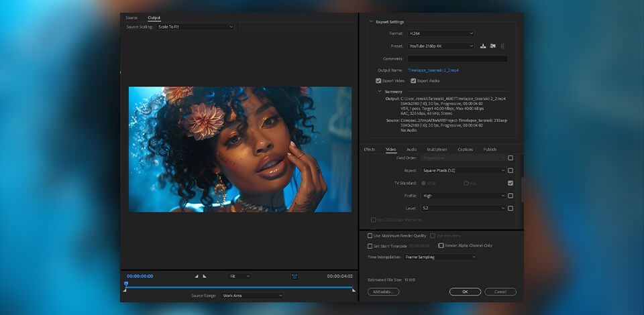Click the Comments input field
The height and width of the screenshot is (315, 644).
[x=457, y=59]
